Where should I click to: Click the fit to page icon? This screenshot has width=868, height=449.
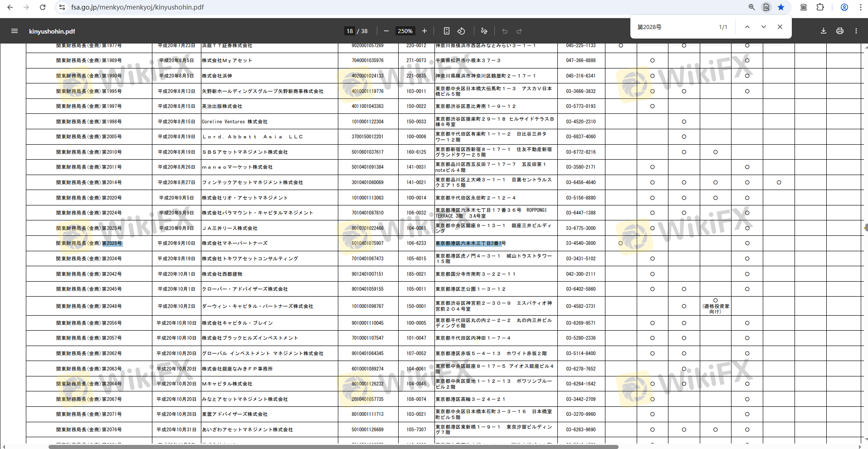coord(447,31)
